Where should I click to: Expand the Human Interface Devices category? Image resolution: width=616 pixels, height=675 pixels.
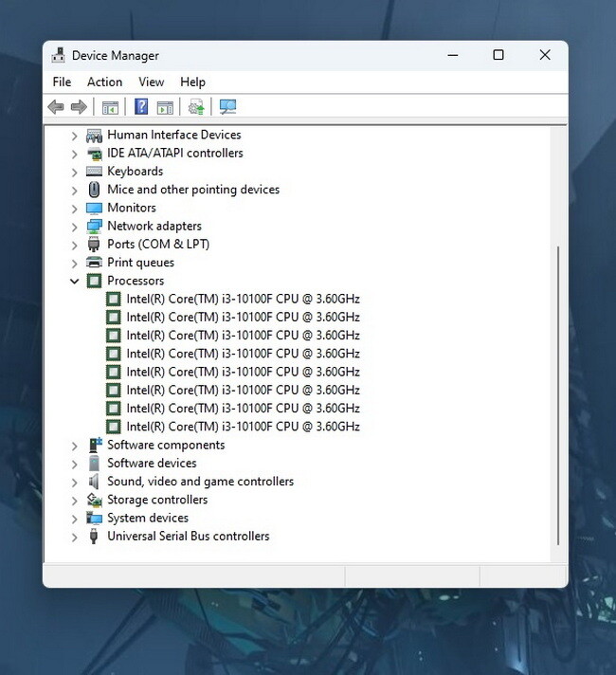75,135
